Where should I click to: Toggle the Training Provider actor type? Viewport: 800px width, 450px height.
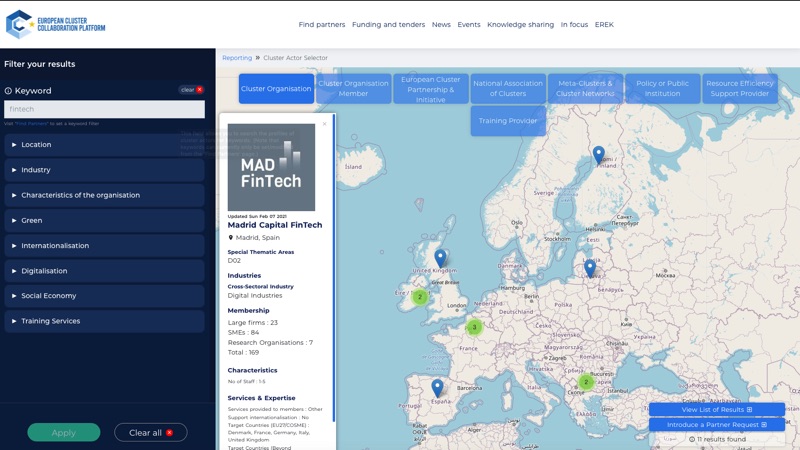pyautogui.click(x=508, y=121)
